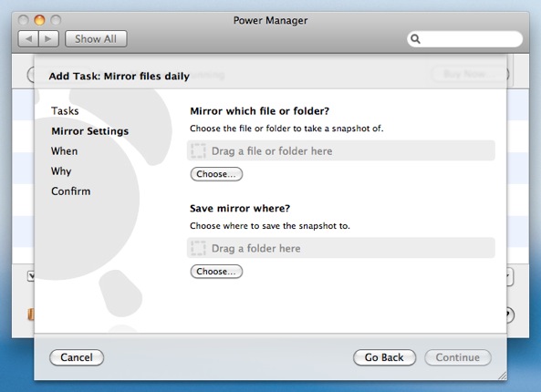Select Tasks step in sidebar
The height and width of the screenshot is (392, 541).
coord(65,110)
